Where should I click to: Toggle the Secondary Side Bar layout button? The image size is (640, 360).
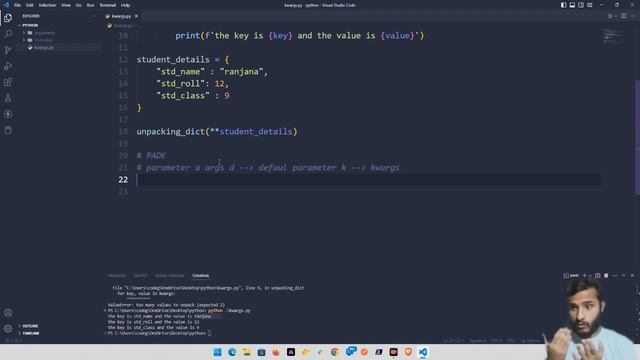(581, 5)
